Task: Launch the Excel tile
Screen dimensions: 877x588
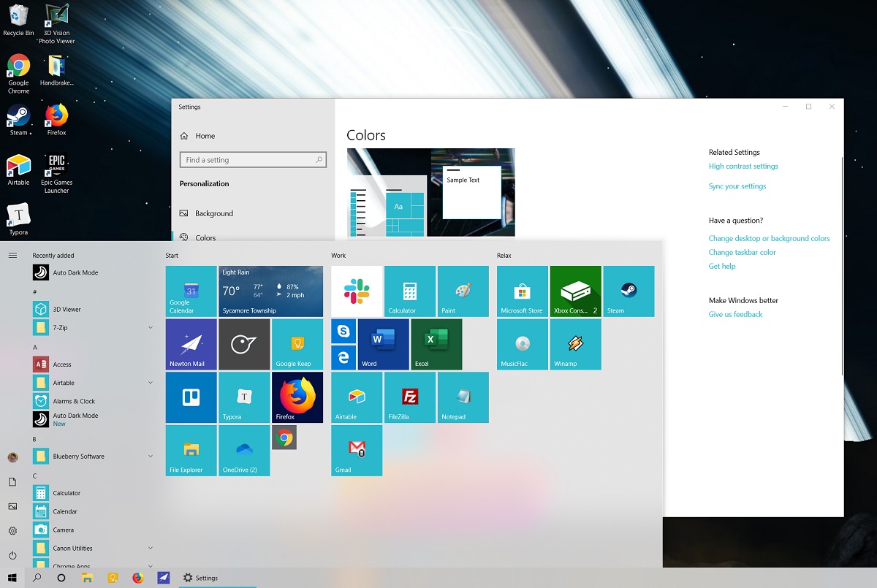Action: 436,344
